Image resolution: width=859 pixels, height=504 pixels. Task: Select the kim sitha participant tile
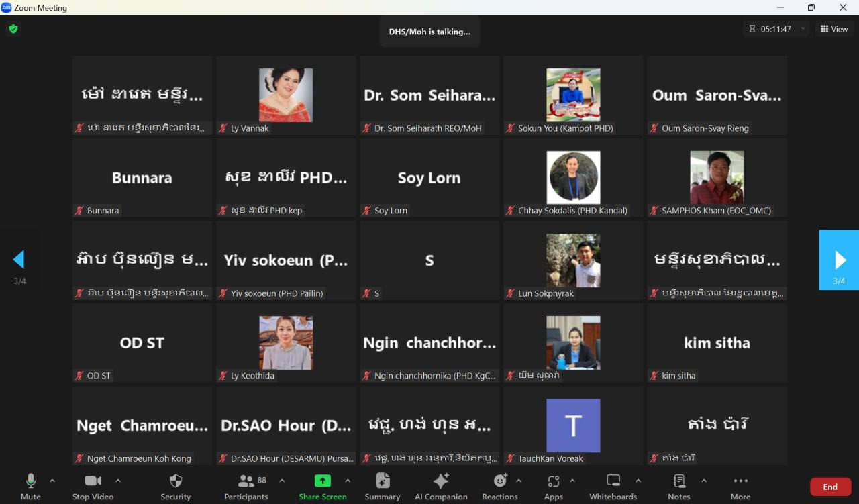click(717, 343)
